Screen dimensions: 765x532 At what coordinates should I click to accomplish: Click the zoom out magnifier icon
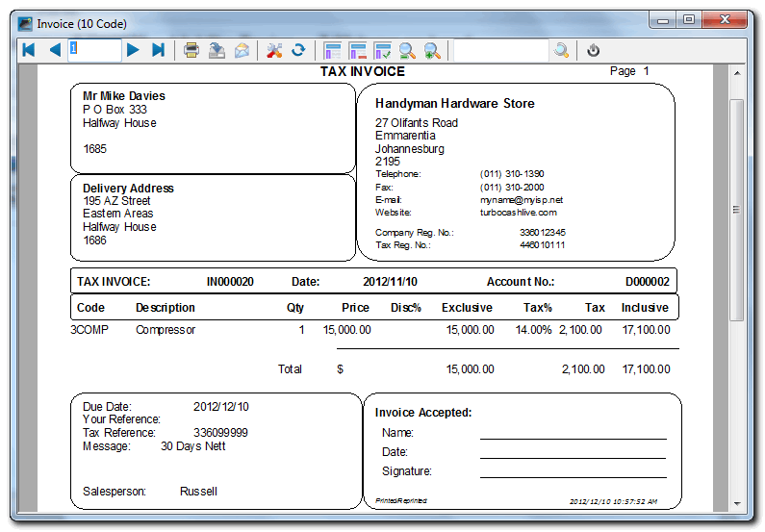pos(407,50)
